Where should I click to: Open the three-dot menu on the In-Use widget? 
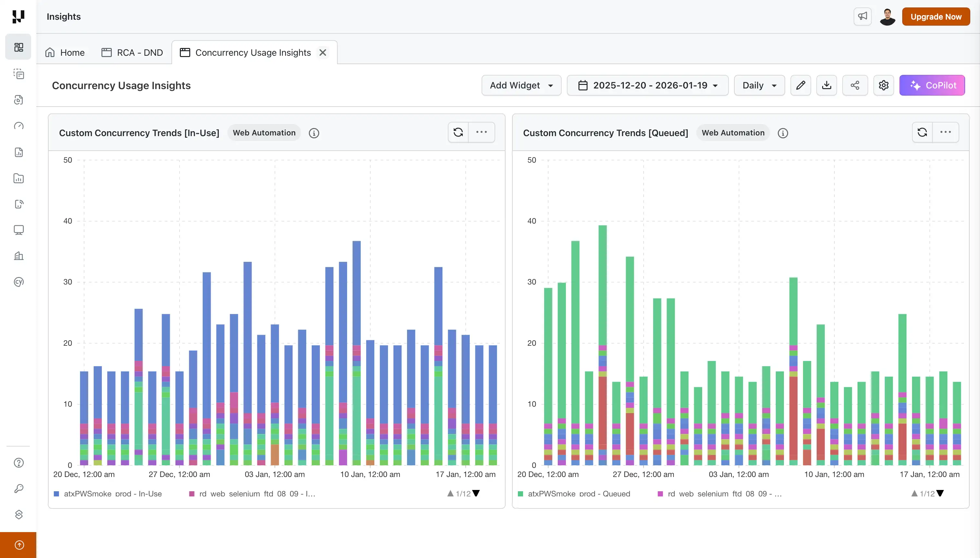pos(482,132)
